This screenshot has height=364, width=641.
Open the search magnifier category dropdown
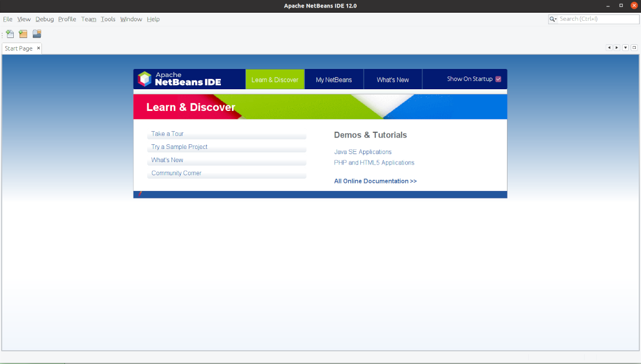coord(554,19)
